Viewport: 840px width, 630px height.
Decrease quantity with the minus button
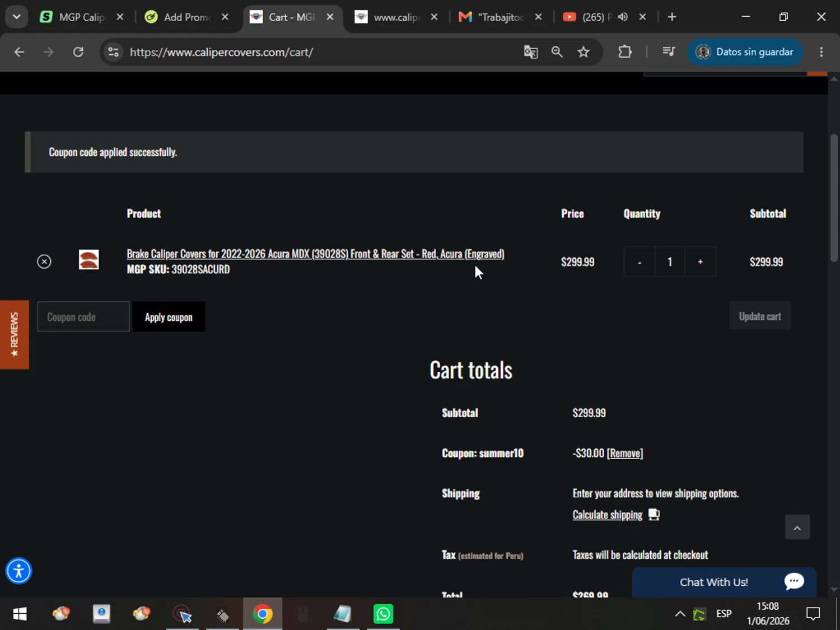[640, 262]
